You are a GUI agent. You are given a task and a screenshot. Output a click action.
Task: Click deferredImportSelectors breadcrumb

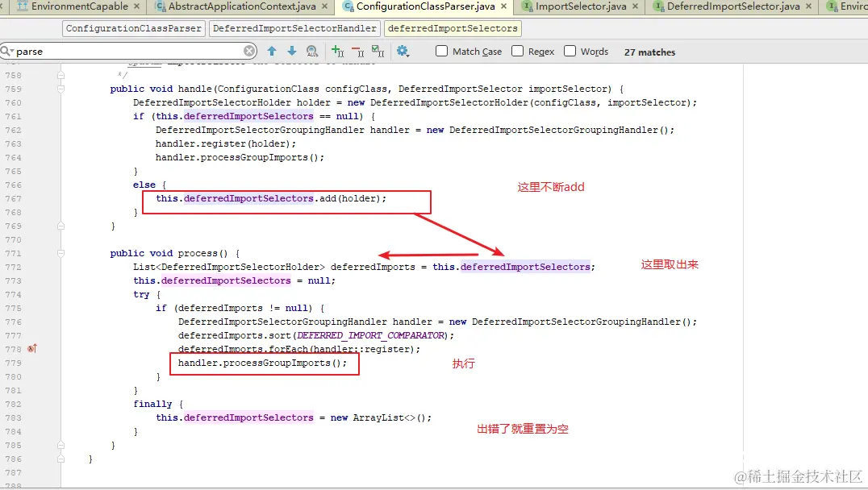click(453, 28)
